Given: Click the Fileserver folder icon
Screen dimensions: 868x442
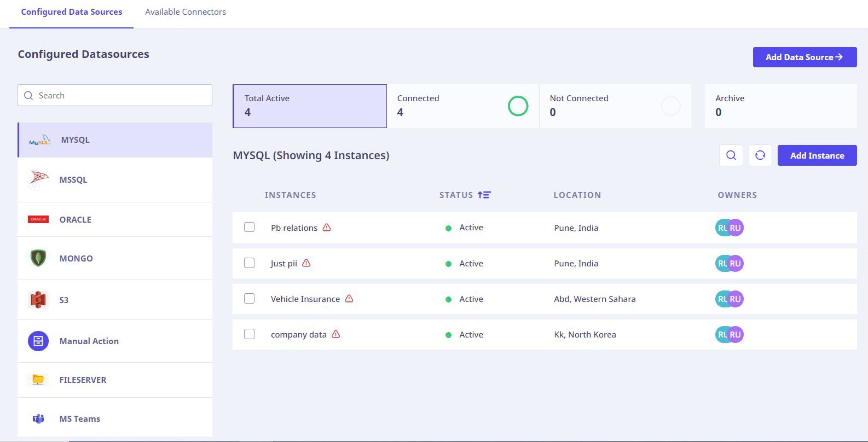Looking at the screenshot, I should click(x=38, y=380).
